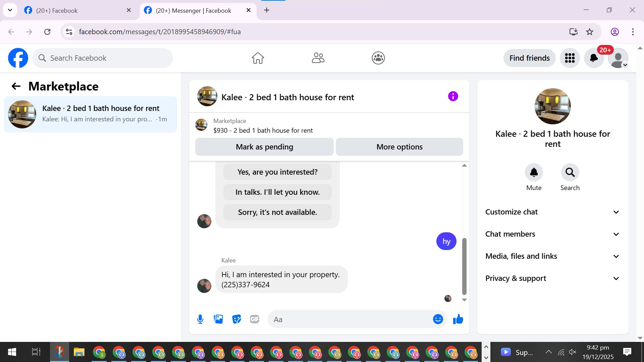Toggle the conversation information panel
The image size is (644, 362).
[453, 97]
